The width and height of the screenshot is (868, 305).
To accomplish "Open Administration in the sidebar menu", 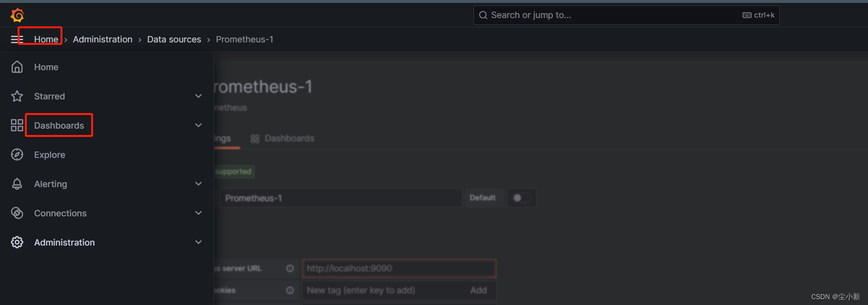I will (x=64, y=243).
